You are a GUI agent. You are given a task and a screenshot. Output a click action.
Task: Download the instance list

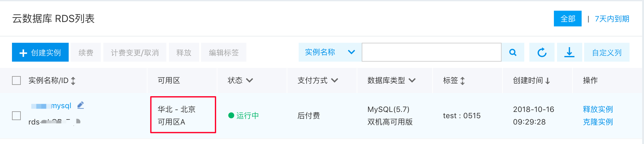569,52
